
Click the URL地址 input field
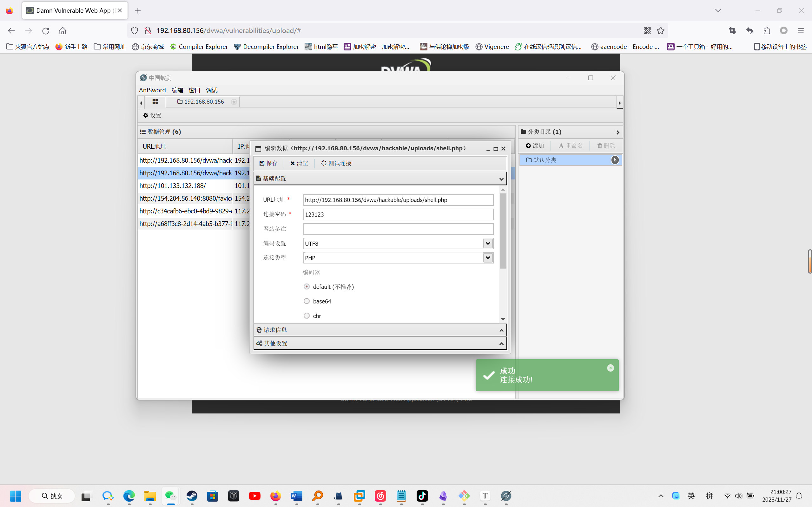pyautogui.click(x=398, y=200)
